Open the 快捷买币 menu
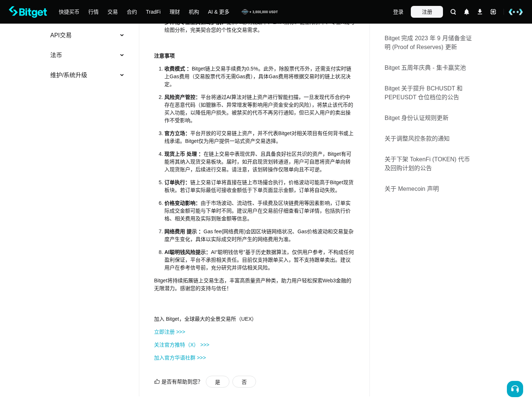Image resolution: width=532 pixels, height=406 pixels. (69, 12)
